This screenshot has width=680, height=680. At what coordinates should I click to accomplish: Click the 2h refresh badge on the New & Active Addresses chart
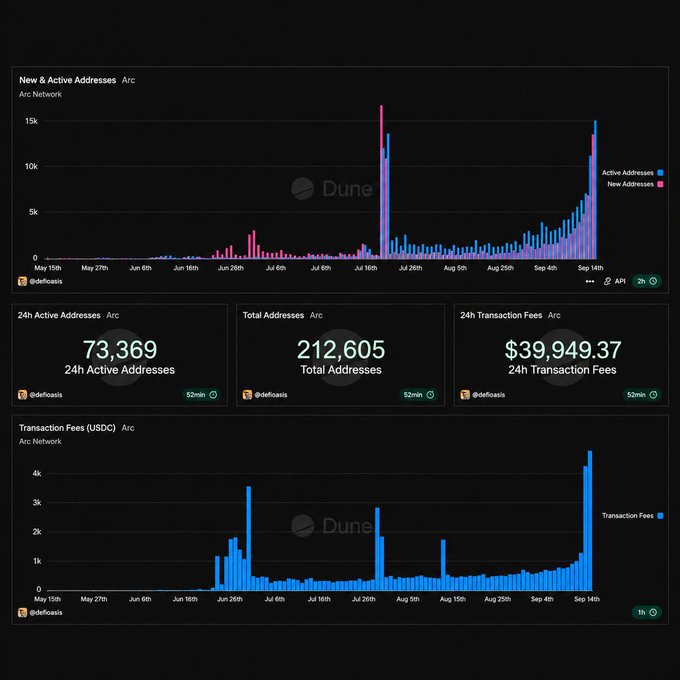[x=647, y=281]
